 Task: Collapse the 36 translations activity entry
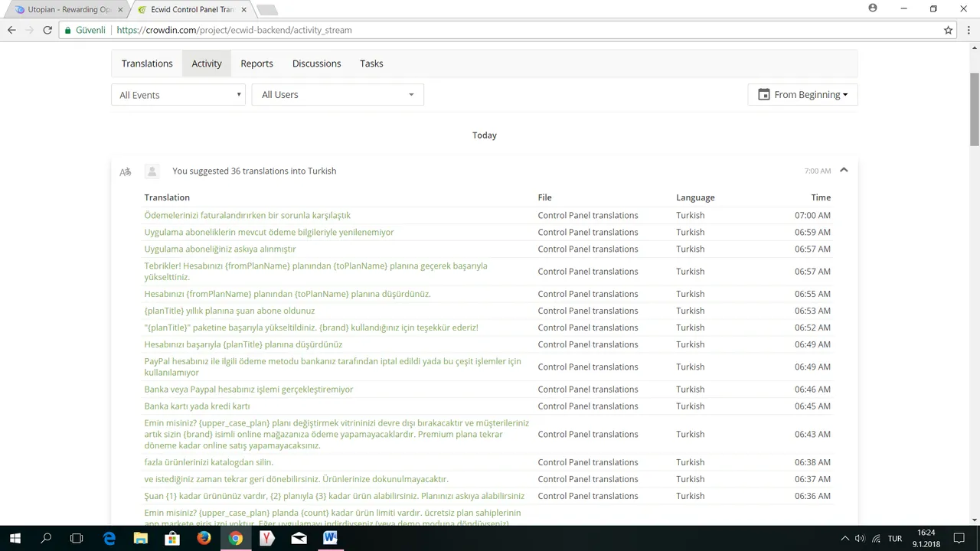pos(844,170)
